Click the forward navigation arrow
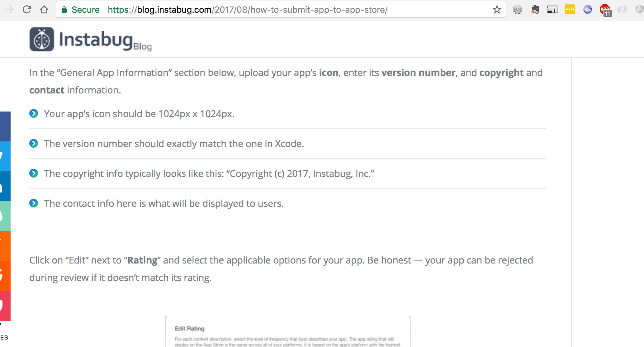The width and height of the screenshot is (644, 347). pyautogui.click(x=9, y=10)
